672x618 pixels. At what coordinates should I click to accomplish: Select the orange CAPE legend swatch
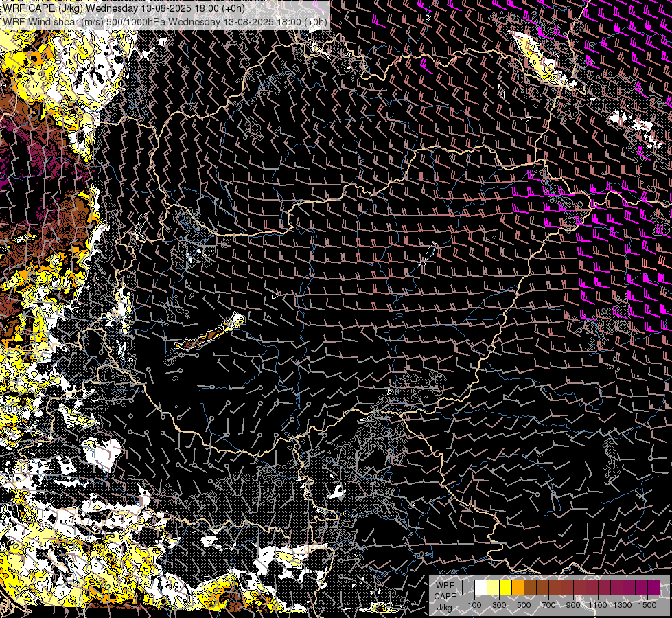tap(518, 588)
